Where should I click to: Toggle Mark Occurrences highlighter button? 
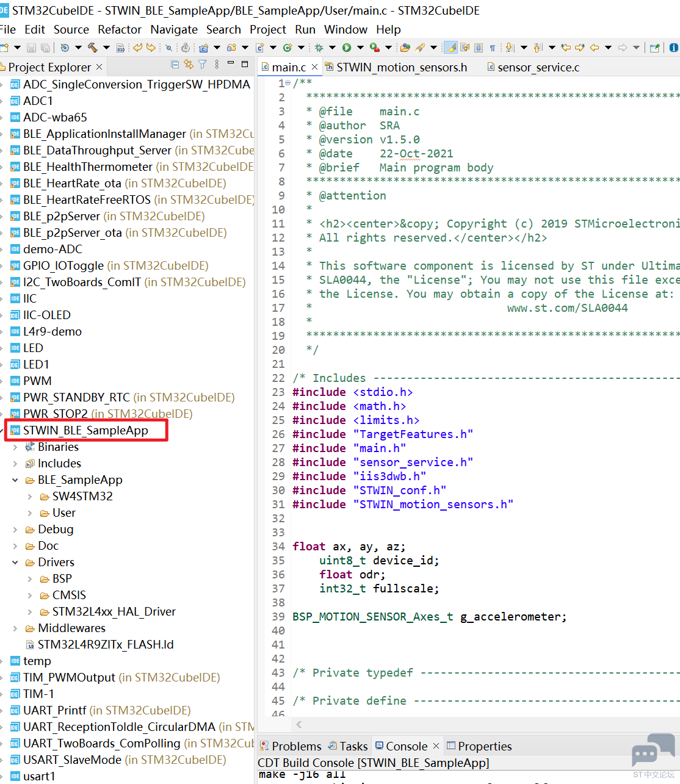coord(450,47)
